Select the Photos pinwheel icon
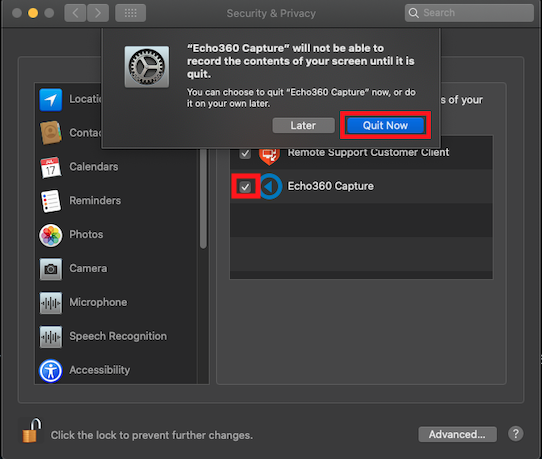This screenshot has width=542, height=459. click(51, 235)
